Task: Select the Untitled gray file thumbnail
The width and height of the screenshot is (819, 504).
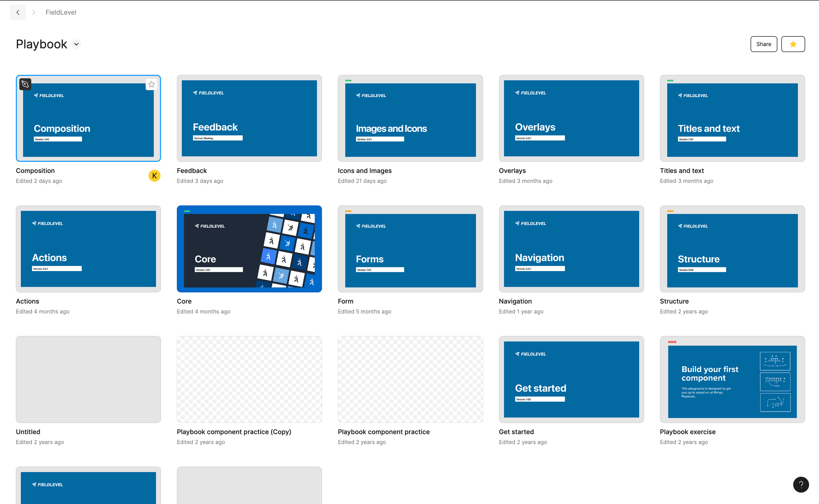Action: 88,379
